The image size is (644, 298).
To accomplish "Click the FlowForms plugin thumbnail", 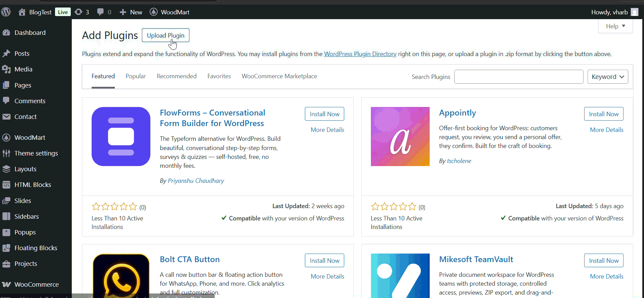I will (121, 136).
